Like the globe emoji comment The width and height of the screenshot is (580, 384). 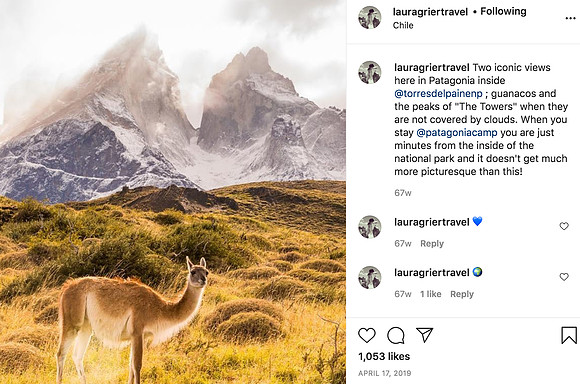click(x=564, y=277)
